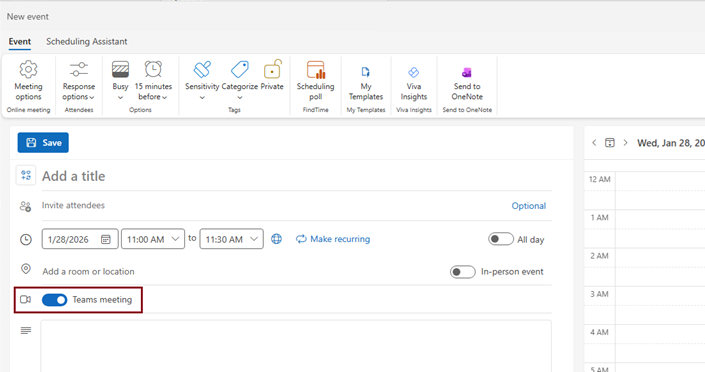705x372 pixels.
Task: Open Scheduling poll
Action: [316, 82]
